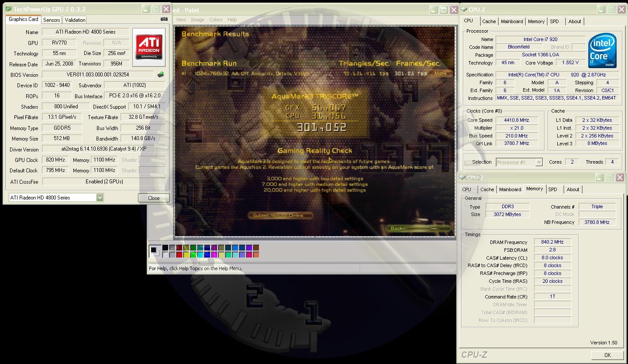Pick the orange swatch in Paint palette
This screenshot has width=628, height=364.
tap(256, 255)
